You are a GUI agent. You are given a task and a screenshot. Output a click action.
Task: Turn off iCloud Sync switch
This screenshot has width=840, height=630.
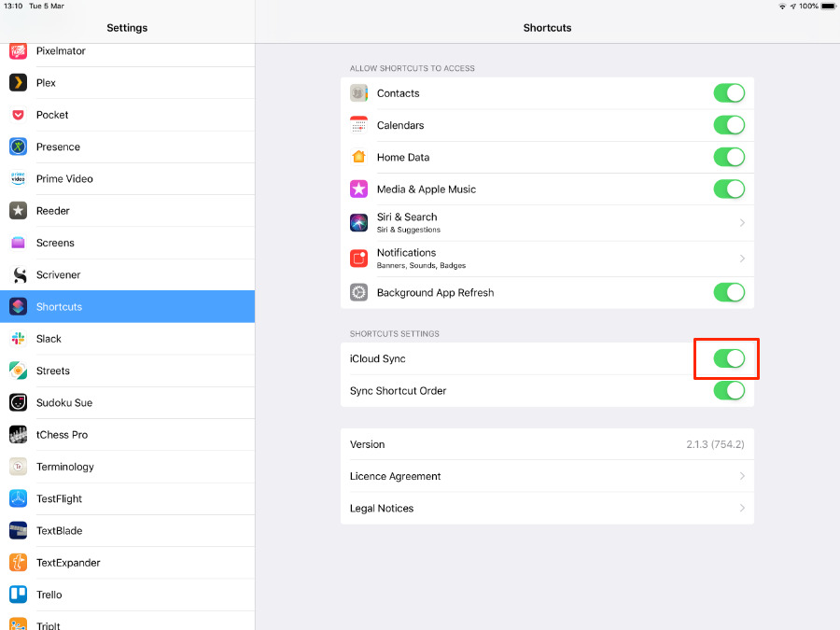[x=729, y=358]
